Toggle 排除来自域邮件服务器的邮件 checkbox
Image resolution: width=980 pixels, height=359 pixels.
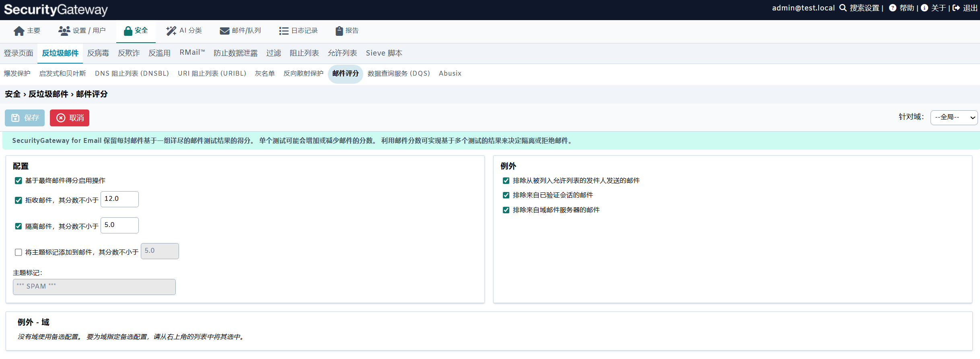pyautogui.click(x=506, y=210)
